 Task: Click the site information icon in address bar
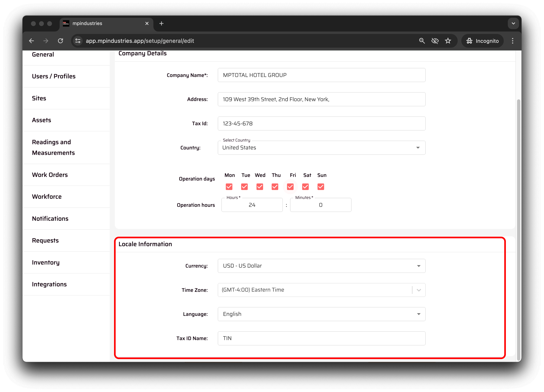point(78,41)
